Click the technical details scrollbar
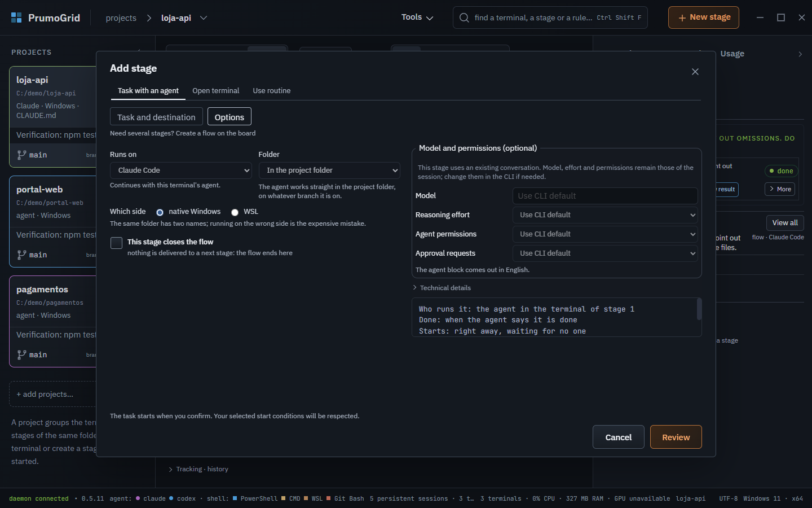The height and width of the screenshot is (508, 812). coord(699,309)
